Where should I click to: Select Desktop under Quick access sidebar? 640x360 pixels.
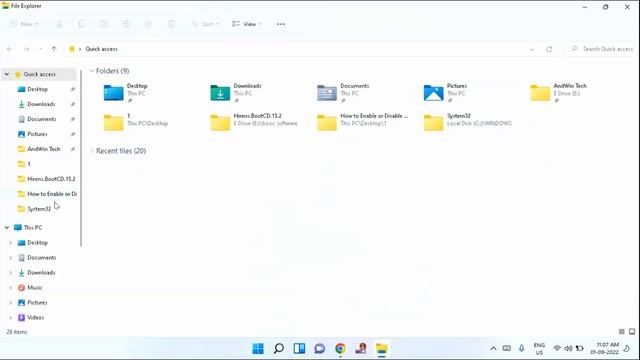click(38, 89)
